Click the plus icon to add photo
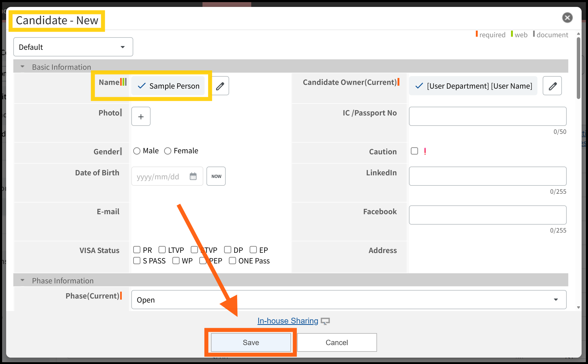Image resolution: width=588 pixels, height=364 pixels. tap(141, 117)
